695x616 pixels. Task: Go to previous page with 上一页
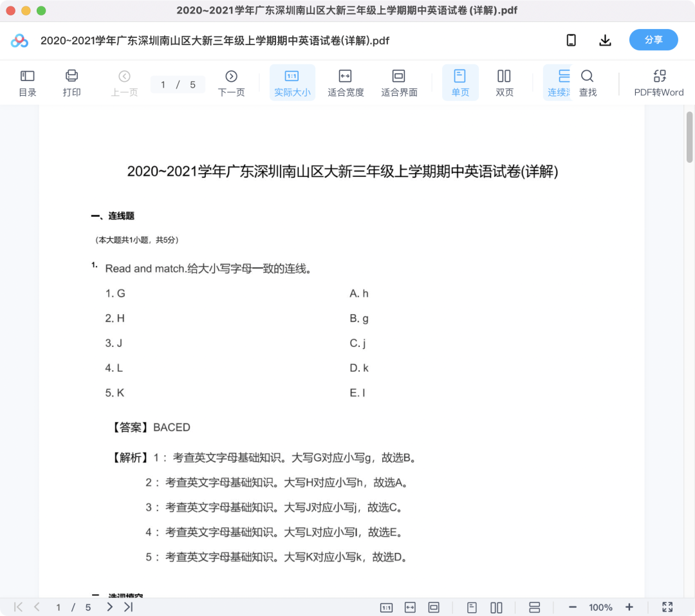(x=124, y=83)
